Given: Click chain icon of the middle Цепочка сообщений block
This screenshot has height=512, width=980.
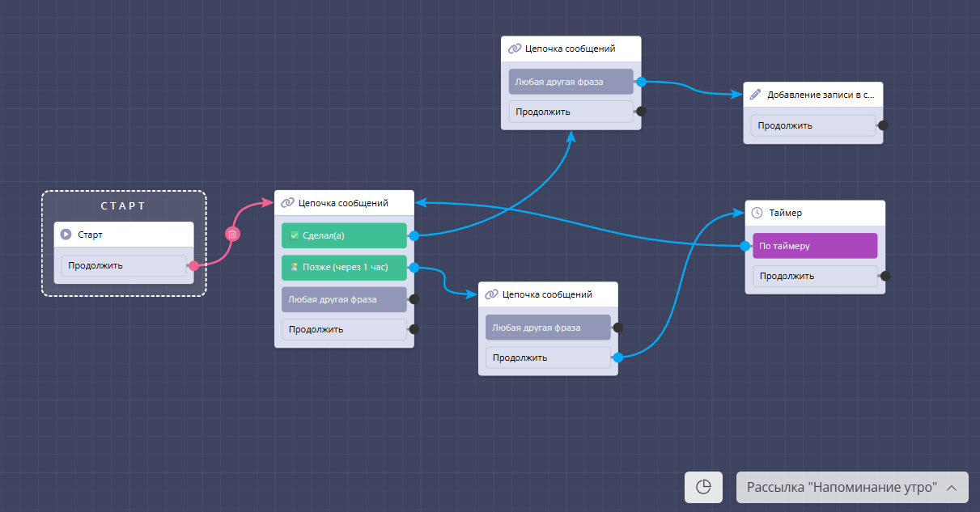Looking at the screenshot, I should click(x=287, y=203).
